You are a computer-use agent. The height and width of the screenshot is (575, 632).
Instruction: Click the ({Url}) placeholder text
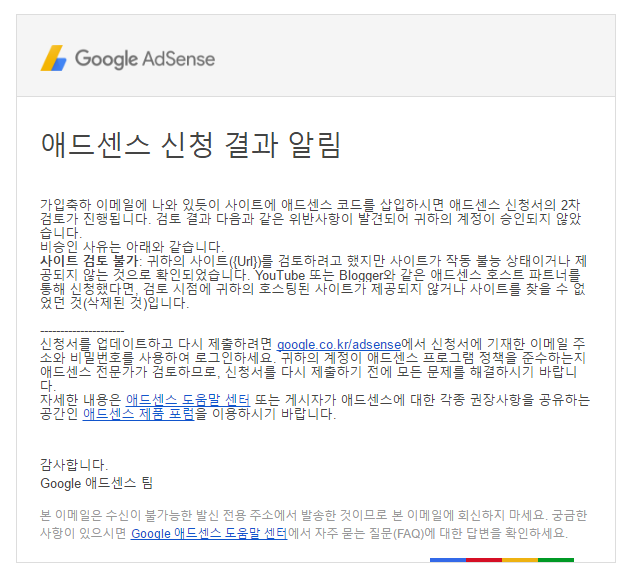click(x=245, y=262)
